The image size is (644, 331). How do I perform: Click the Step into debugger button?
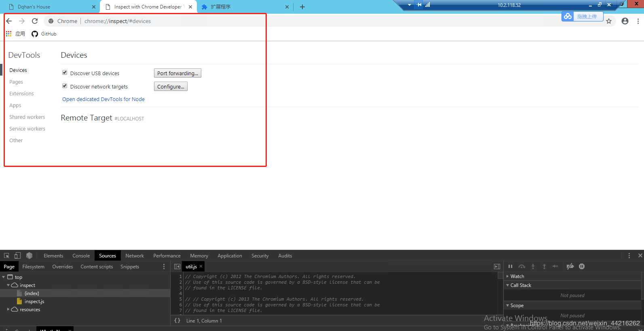533,266
